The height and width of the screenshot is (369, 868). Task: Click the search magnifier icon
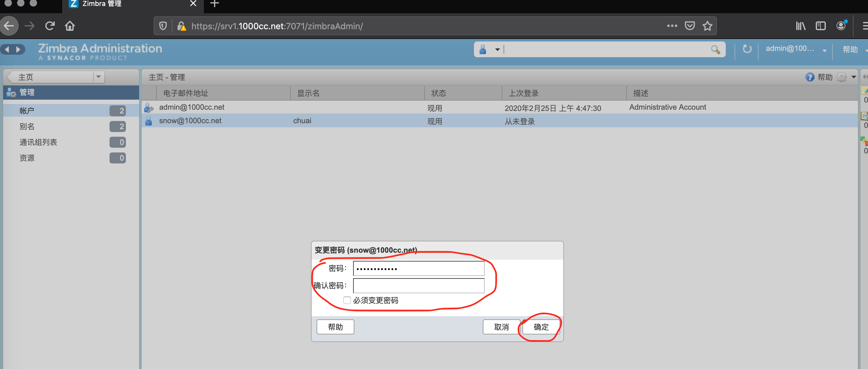(x=715, y=49)
